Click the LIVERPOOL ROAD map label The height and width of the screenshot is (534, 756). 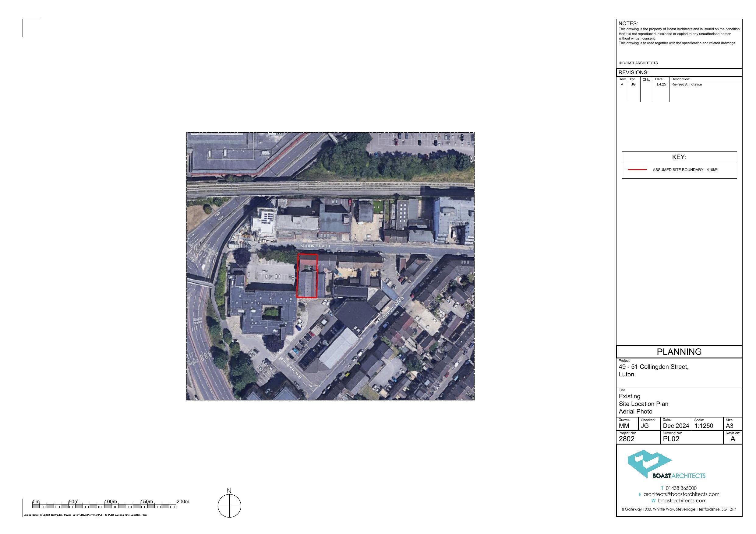(392, 309)
